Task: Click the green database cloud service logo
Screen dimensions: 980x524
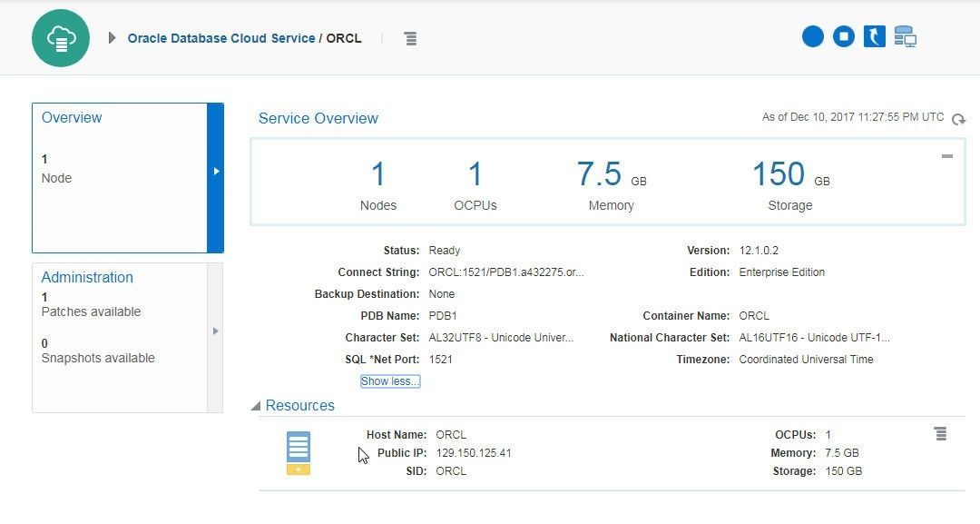Action: (61, 38)
